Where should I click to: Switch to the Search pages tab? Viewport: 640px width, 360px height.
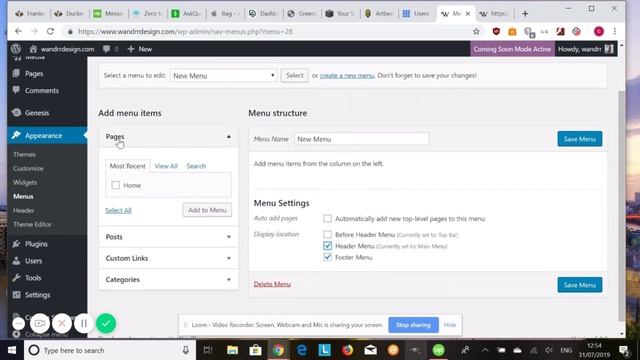196,166
